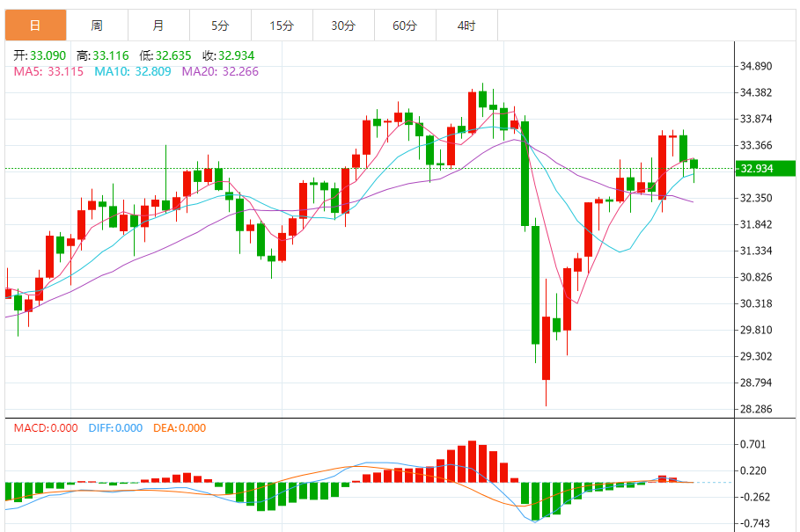Click the 31.842 price axis label
This screenshot has height=532, width=800.
(756, 225)
